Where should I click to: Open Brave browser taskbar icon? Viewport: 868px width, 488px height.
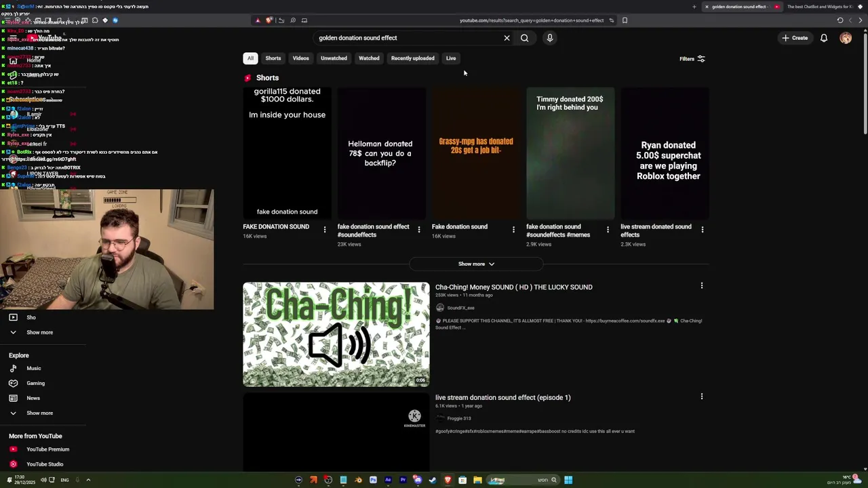coord(448,480)
